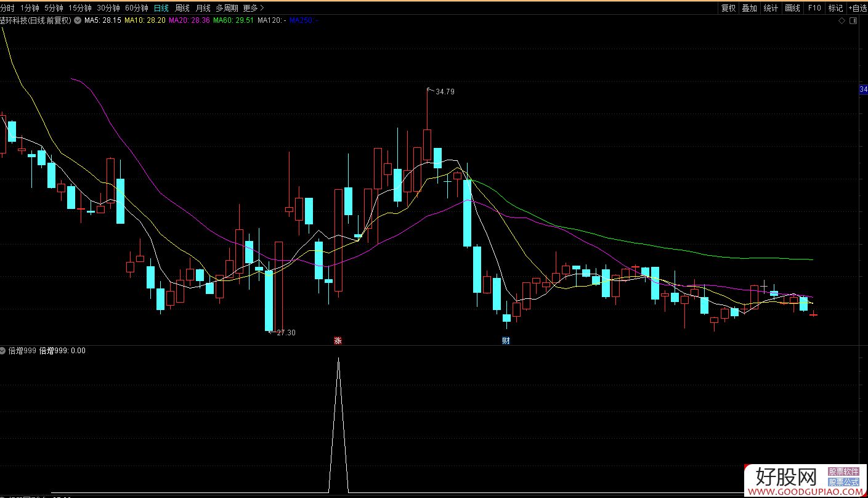Viewport: 868px width, 498px height.
Task: Click the blue 财 marker below the chart
Action: coord(506,340)
